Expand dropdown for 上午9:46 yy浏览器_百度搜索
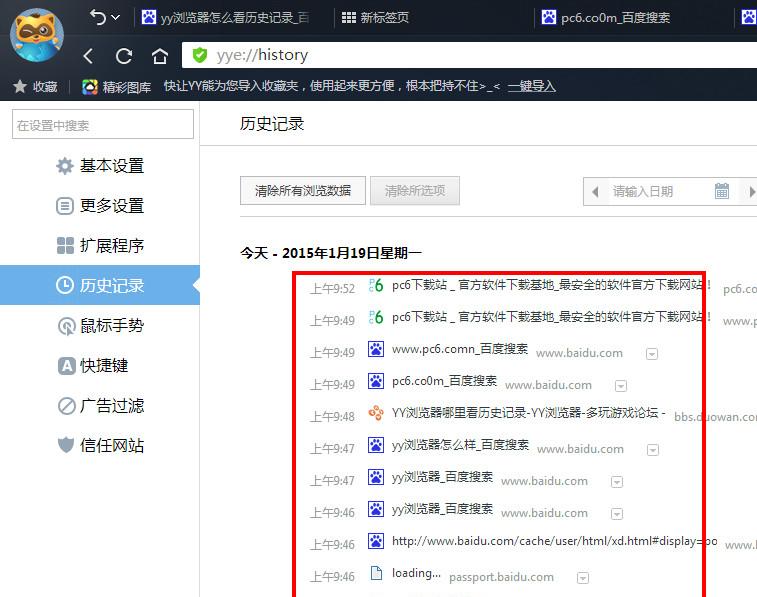The image size is (757, 597). tap(617, 514)
